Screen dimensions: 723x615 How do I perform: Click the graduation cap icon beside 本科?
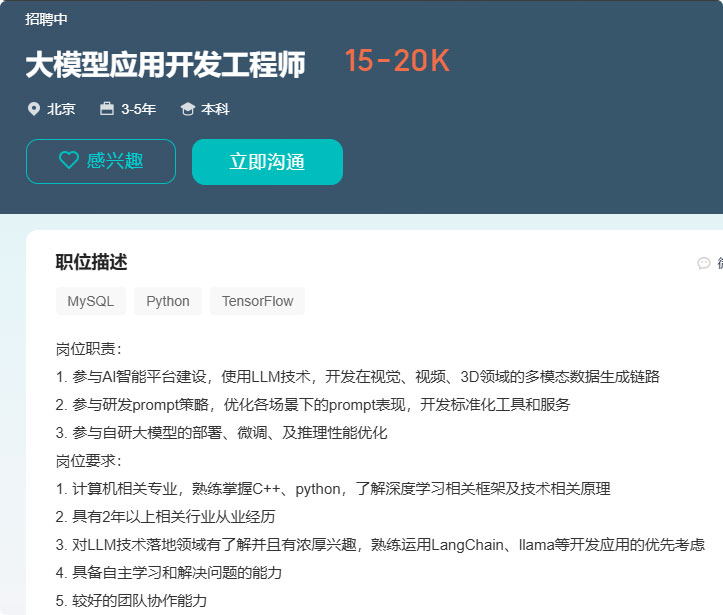tap(188, 109)
